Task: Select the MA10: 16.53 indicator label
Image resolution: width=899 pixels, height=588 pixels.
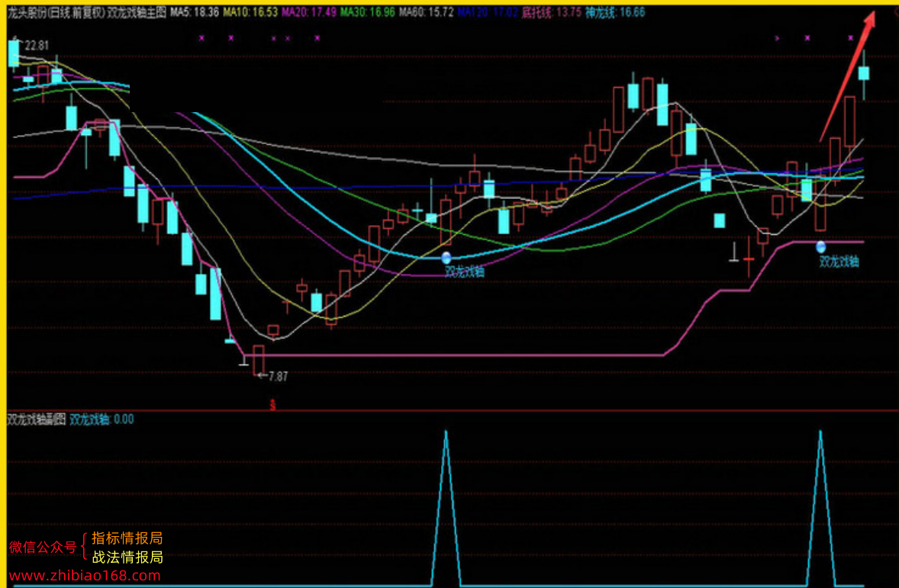Action: coord(250,12)
